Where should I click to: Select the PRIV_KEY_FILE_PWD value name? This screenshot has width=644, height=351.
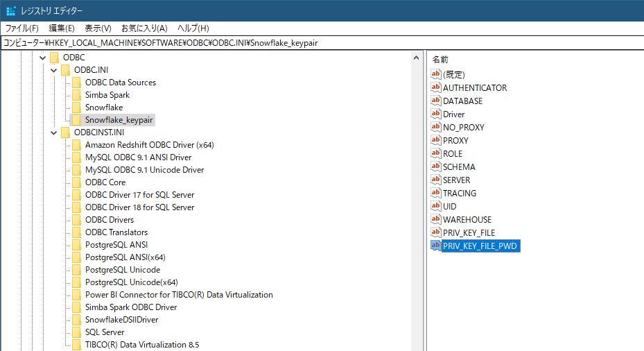[480, 246]
